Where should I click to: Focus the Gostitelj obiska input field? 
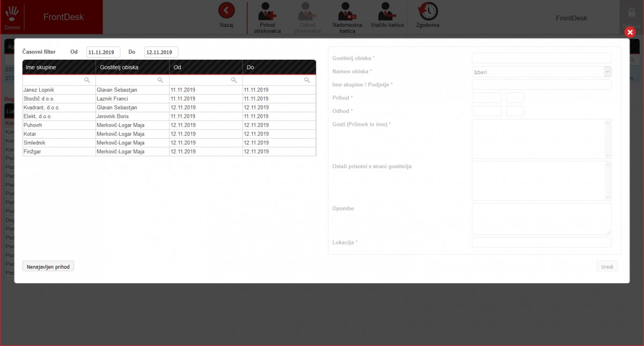point(541,58)
